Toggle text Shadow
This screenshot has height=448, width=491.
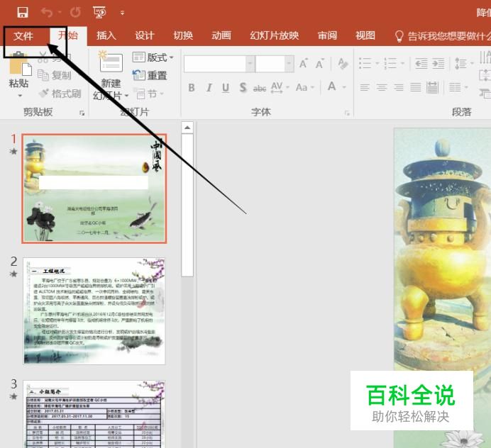pos(243,88)
